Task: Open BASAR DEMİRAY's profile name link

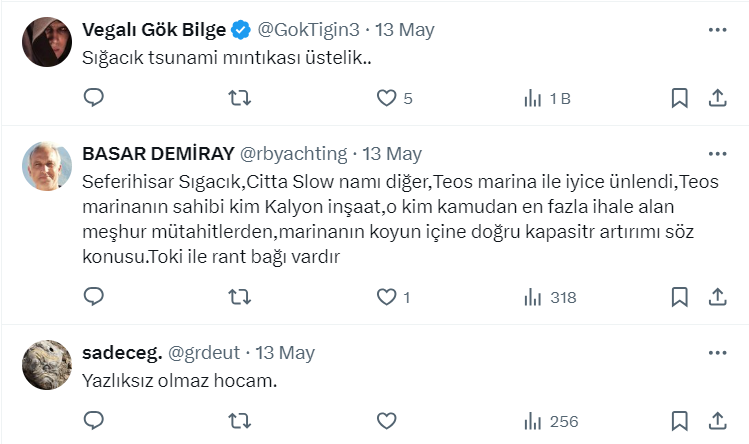Action: point(157,154)
